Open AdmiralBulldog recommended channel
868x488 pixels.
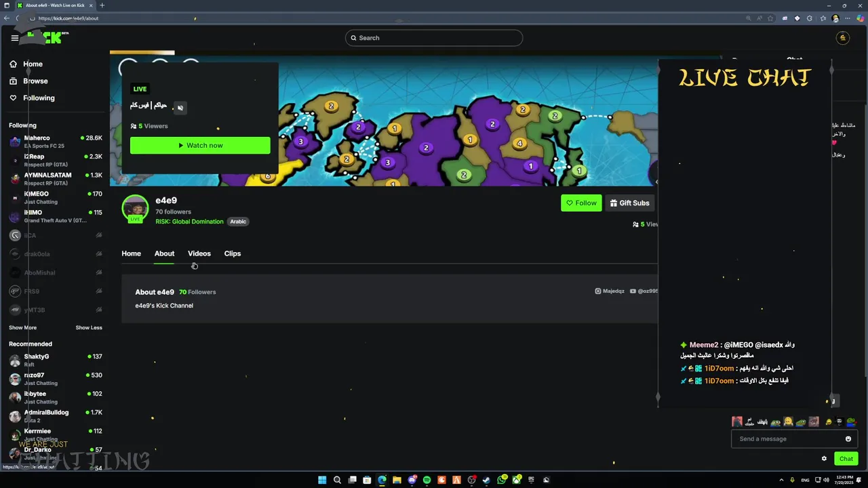pos(56,416)
